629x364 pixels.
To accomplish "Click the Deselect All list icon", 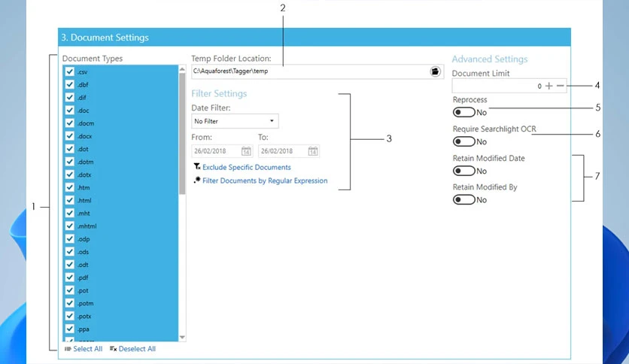I will [x=113, y=349].
